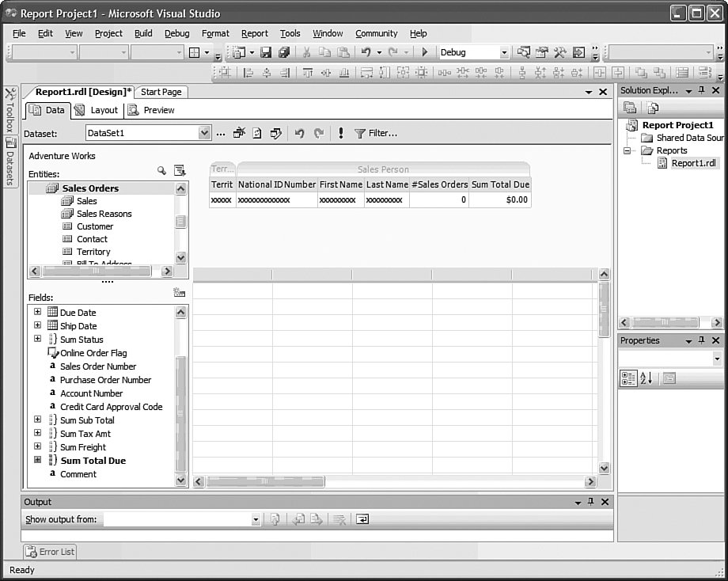Open the Toolbox hammer-and-wrench toolbar icon
Screen dimensions: 728x581
tap(559, 52)
